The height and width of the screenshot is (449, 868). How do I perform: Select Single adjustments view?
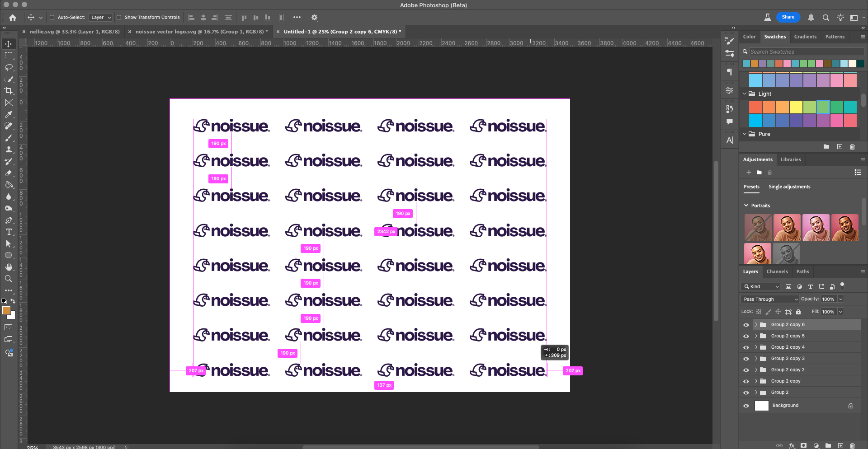[789, 187]
